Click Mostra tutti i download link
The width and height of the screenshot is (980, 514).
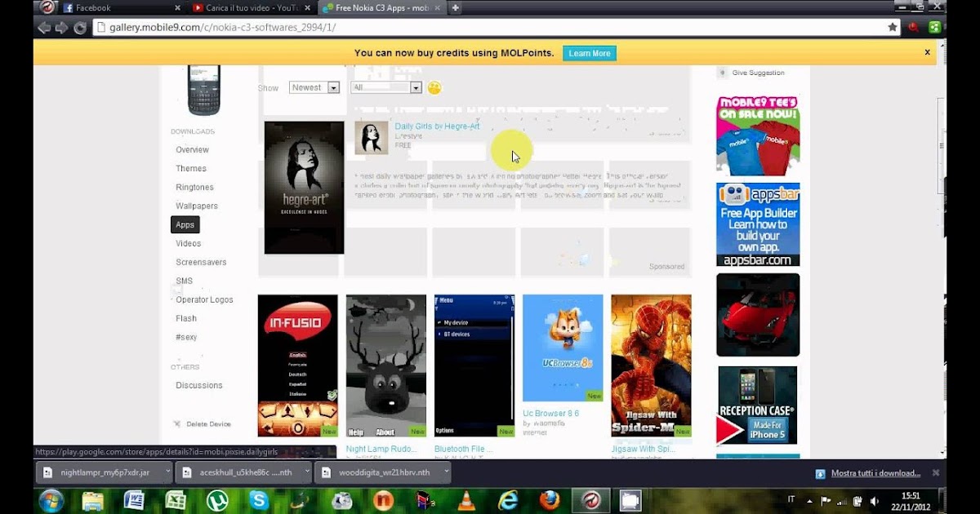click(875, 473)
